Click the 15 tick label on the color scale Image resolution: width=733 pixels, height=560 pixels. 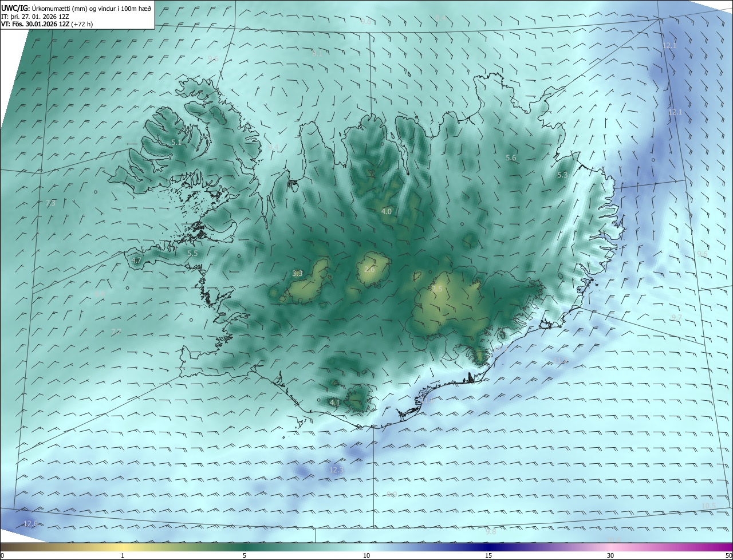(x=488, y=555)
